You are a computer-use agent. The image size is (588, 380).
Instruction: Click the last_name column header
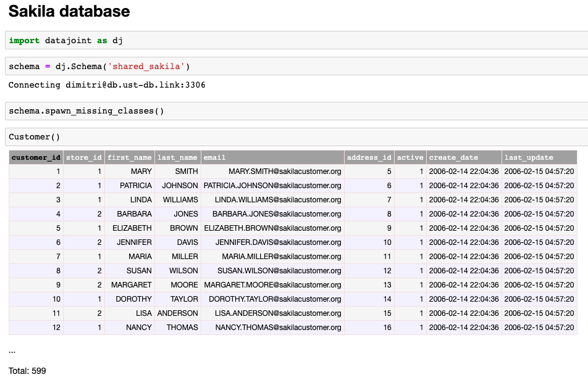pyautogui.click(x=177, y=157)
